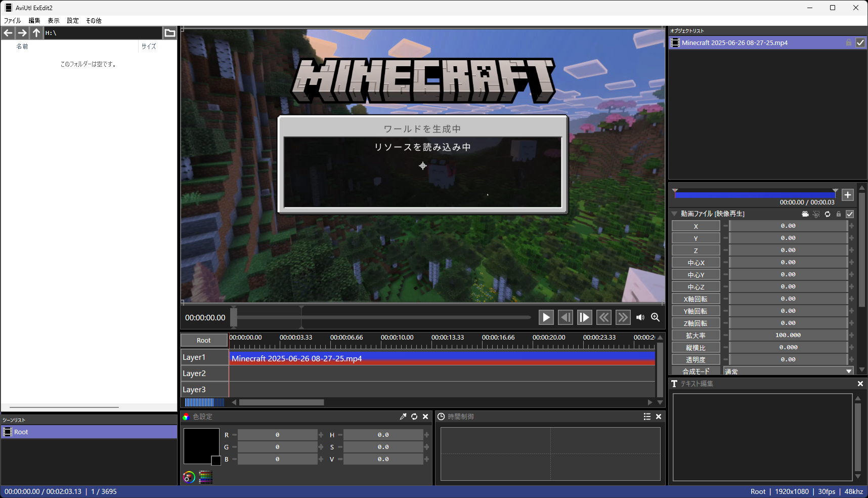Click the Root scene button on the timeline
The width and height of the screenshot is (868, 498).
[204, 340]
